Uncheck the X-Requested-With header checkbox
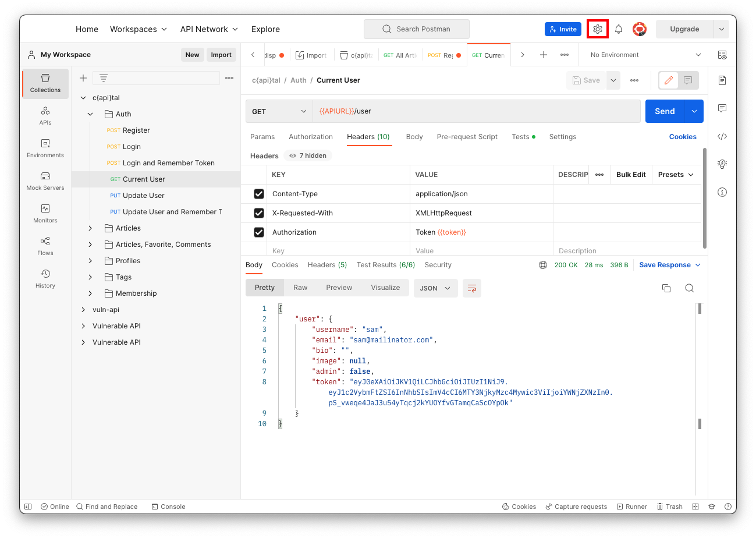The width and height of the screenshot is (756, 538). [x=259, y=213]
